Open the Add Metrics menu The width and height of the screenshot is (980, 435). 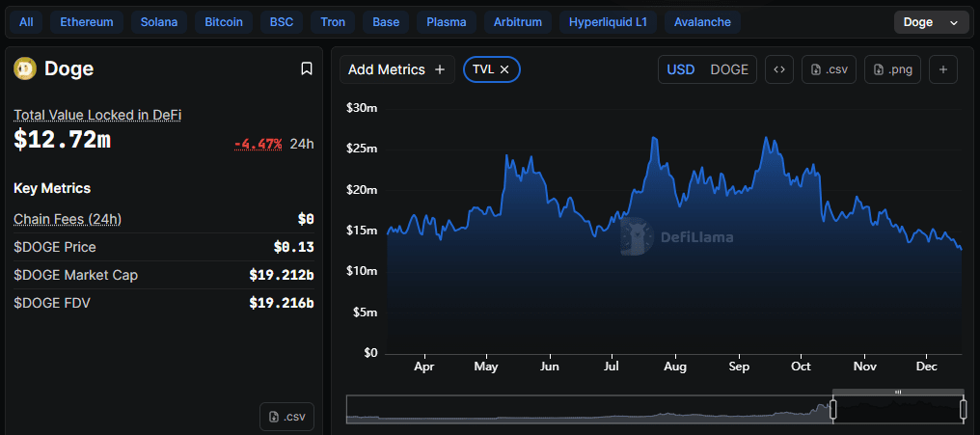pos(396,69)
